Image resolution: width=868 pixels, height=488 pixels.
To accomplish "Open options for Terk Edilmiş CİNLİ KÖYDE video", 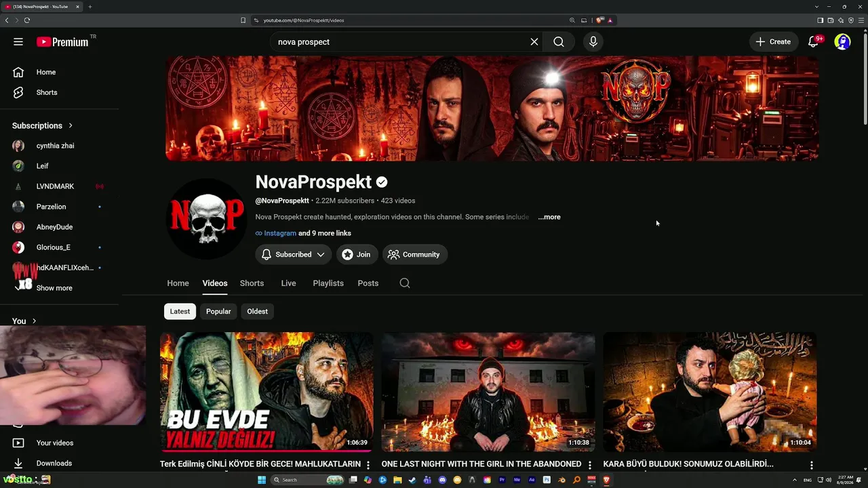I will 368,465.
